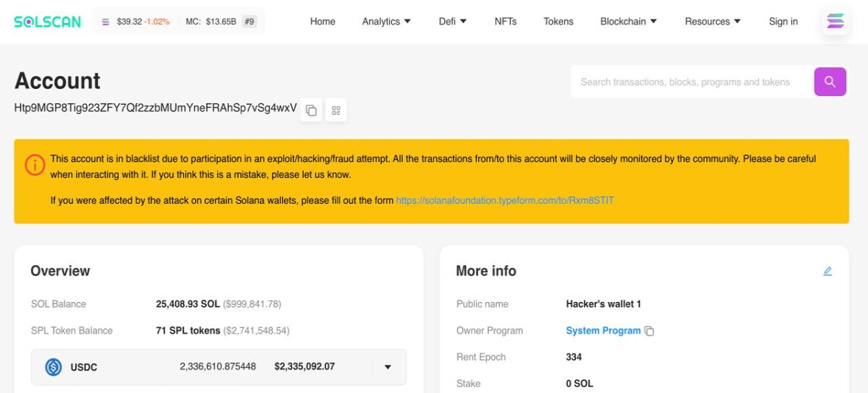Edit More info with pencil icon
The width and height of the screenshot is (868, 393).
click(827, 272)
